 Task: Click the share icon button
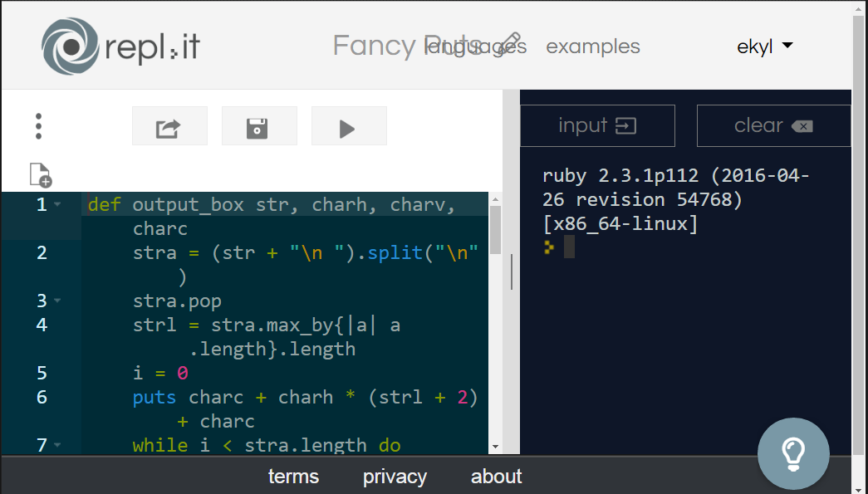169,126
